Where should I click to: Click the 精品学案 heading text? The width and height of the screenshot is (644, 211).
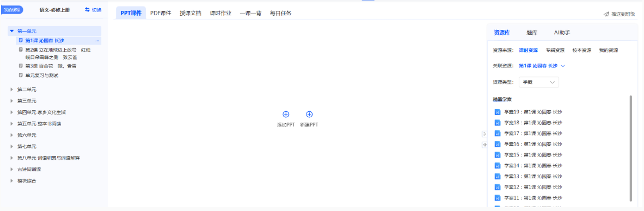[502, 100]
